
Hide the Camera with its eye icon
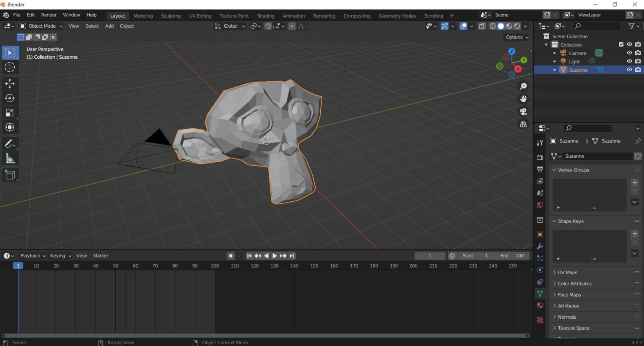(x=629, y=53)
